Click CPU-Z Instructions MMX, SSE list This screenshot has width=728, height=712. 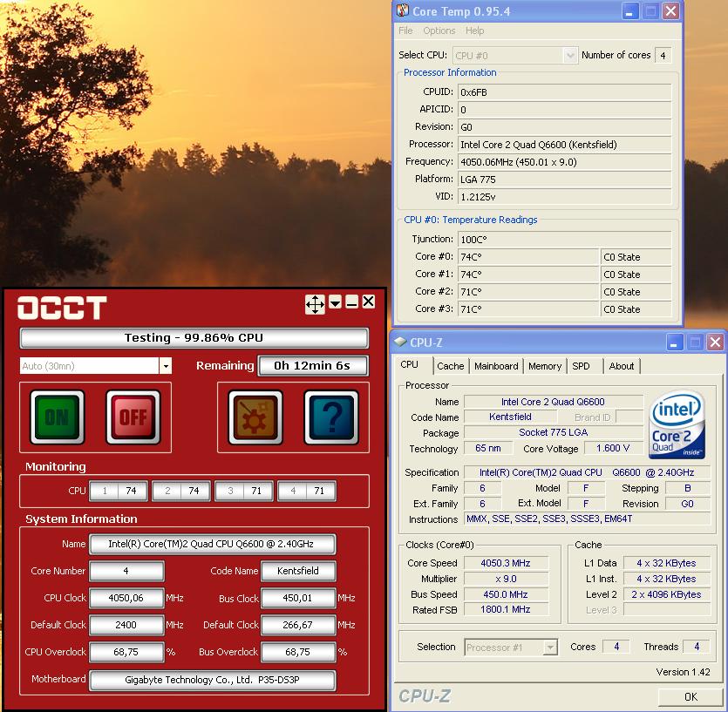pos(588,519)
